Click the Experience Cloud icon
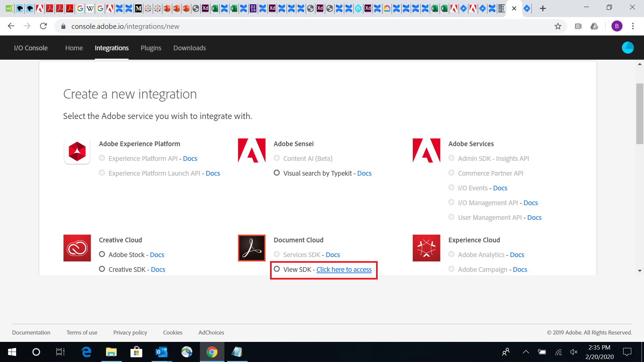 (426, 248)
